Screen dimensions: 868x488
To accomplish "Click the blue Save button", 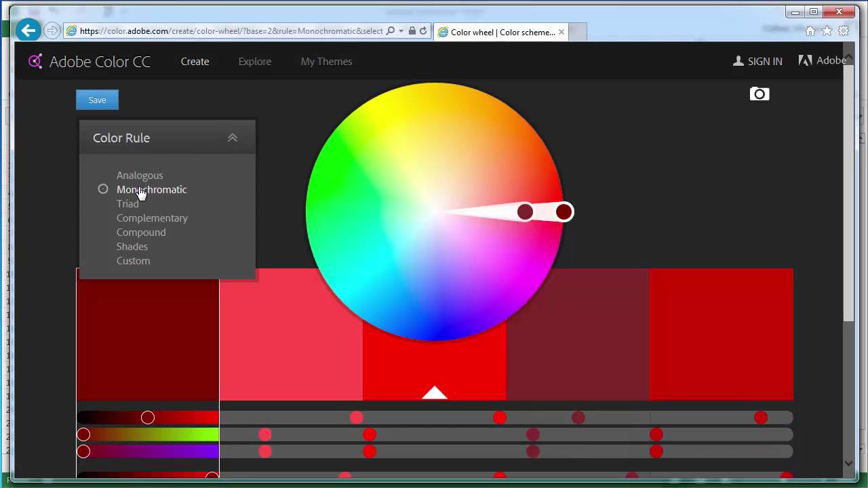I will pos(97,100).
